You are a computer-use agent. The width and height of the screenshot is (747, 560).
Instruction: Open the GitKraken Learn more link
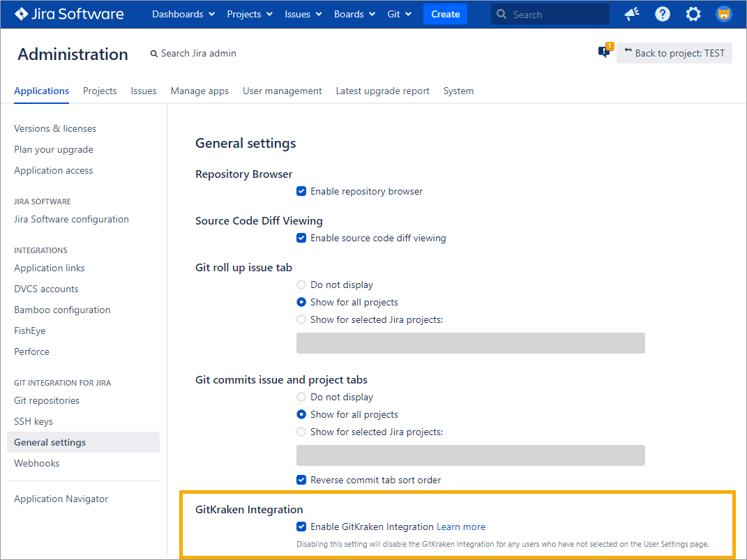[x=461, y=527]
